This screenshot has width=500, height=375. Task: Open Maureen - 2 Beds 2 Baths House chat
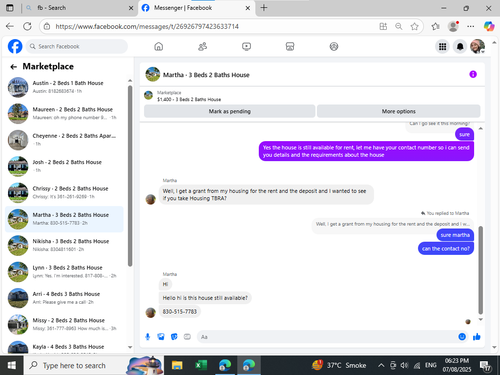[64, 113]
